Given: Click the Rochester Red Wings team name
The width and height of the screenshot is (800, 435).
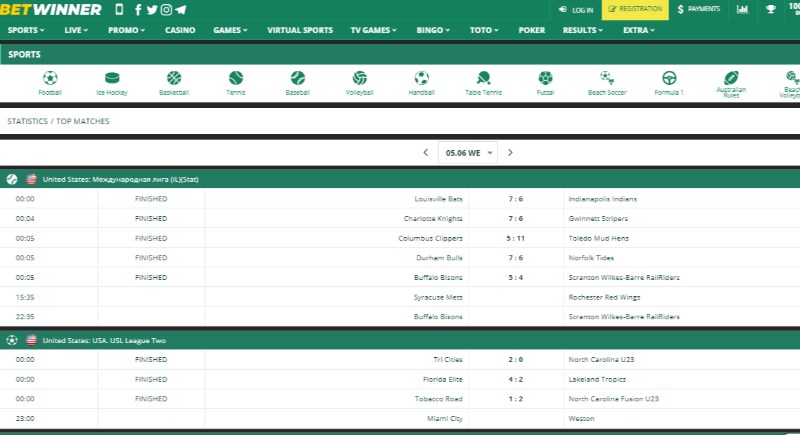Looking at the screenshot, I should point(604,297).
